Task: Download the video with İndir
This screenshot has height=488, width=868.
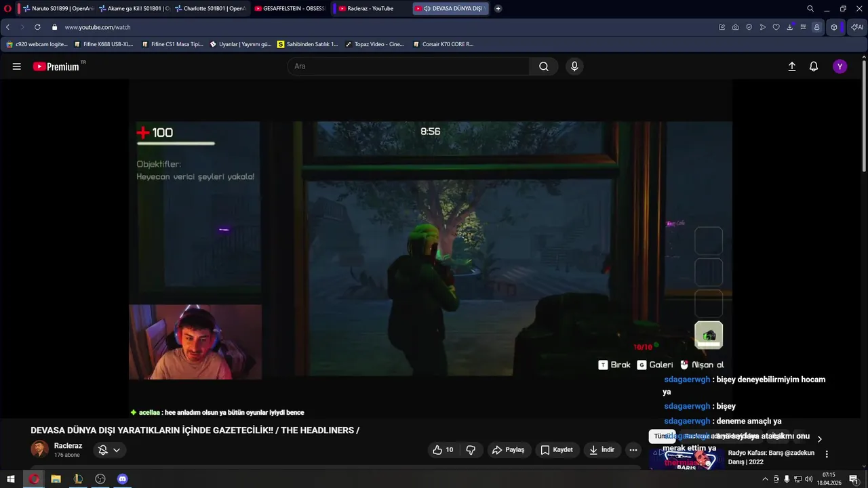Action: pyautogui.click(x=602, y=450)
